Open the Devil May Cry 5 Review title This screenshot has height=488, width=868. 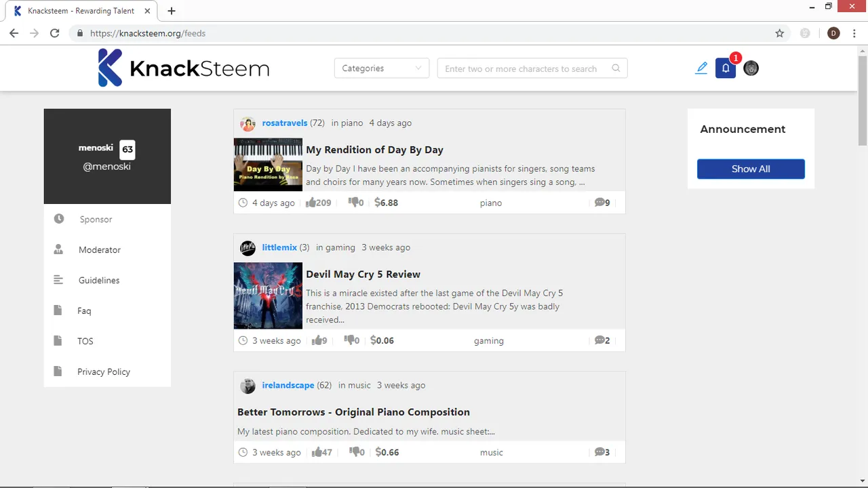(x=363, y=274)
